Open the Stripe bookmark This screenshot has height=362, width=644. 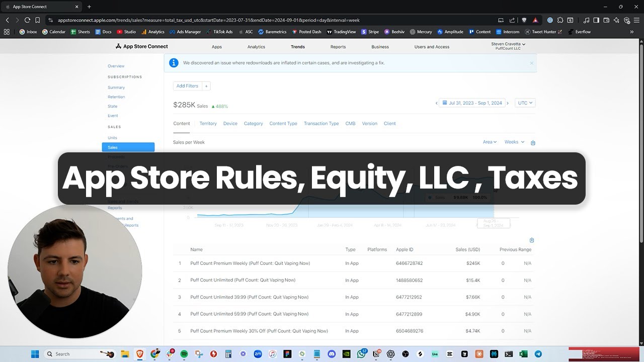pos(370,32)
